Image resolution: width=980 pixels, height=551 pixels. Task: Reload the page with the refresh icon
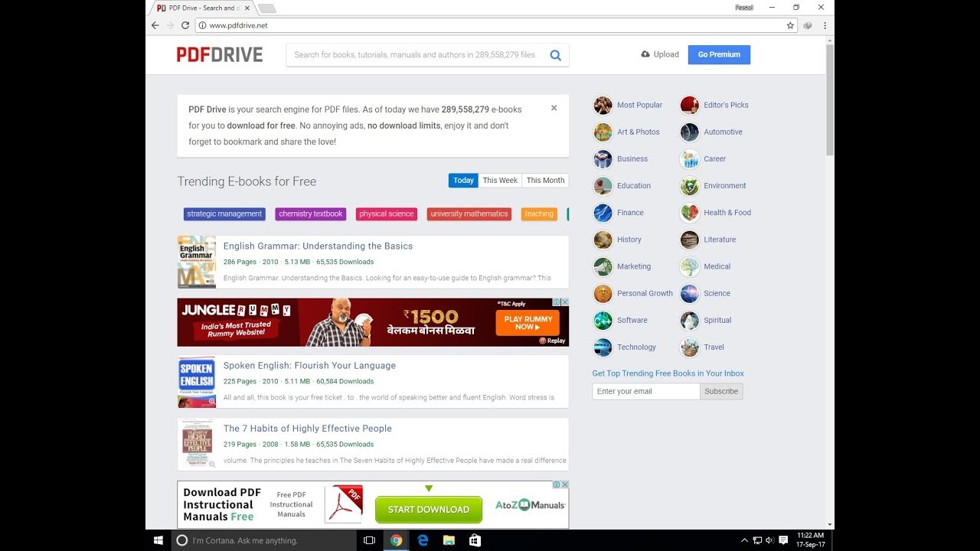click(185, 25)
